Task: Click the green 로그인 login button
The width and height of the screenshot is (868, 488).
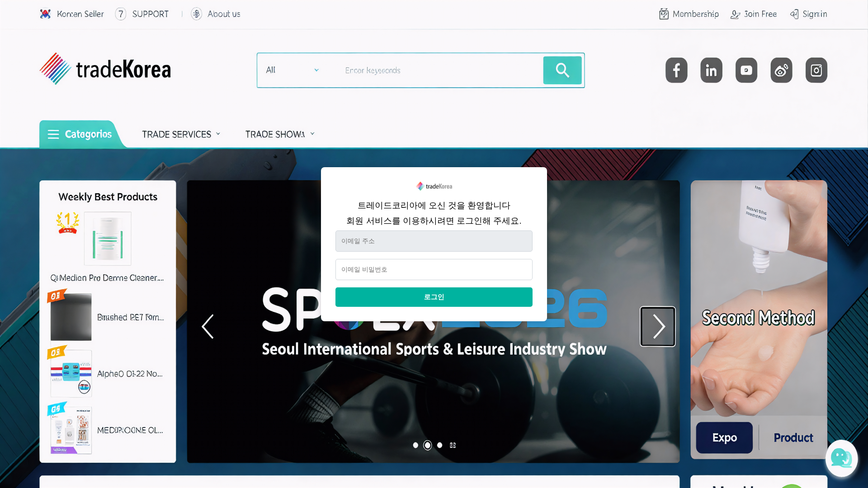Action: 434,297
